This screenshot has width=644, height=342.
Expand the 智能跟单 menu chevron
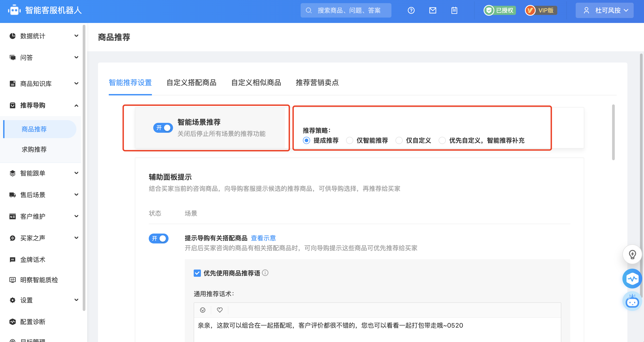pos(76,173)
